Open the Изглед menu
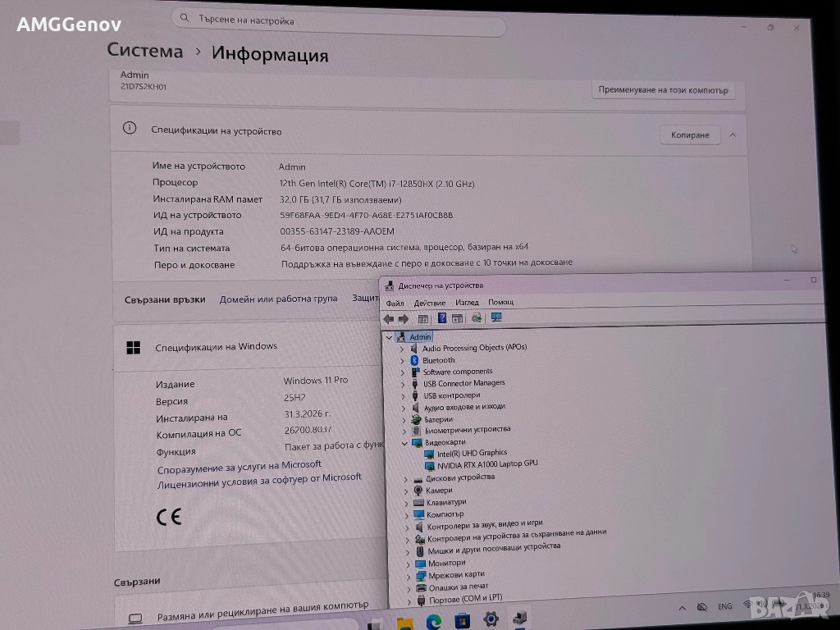840x630 pixels. (x=467, y=303)
